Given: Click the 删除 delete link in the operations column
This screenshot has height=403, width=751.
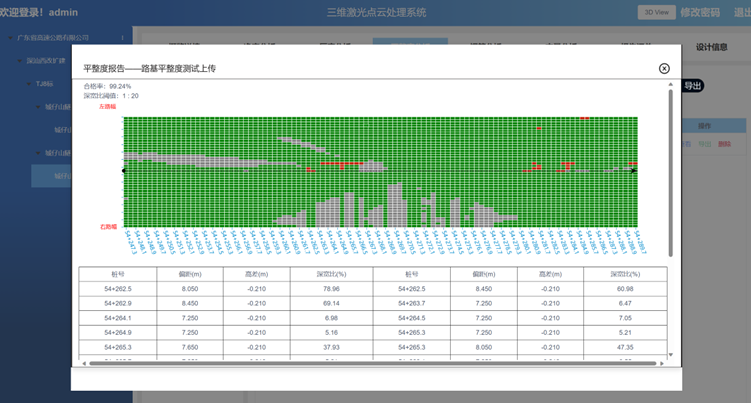Looking at the screenshot, I should point(724,144).
